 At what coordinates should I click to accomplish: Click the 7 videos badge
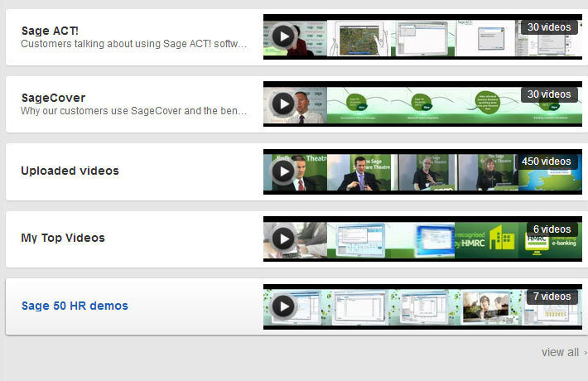(x=552, y=297)
